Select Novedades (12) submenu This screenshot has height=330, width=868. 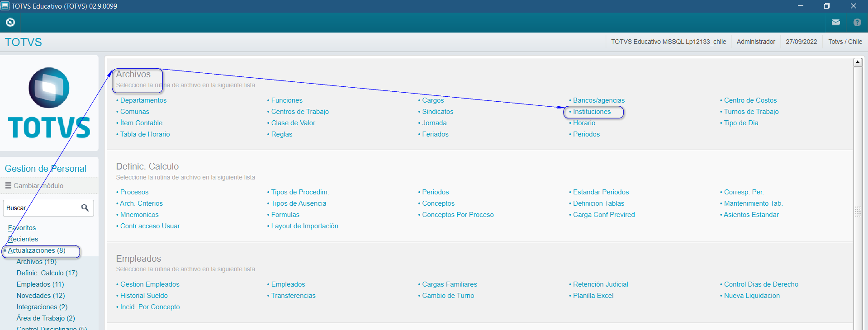point(41,296)
